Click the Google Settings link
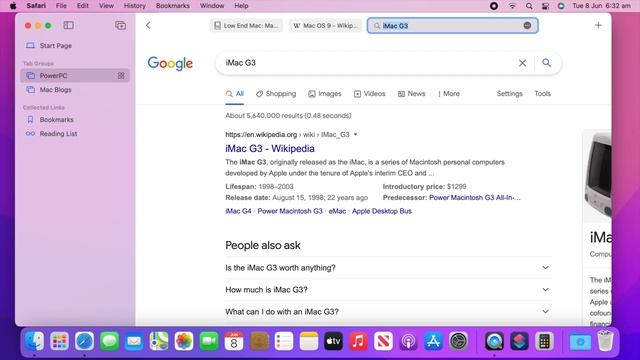 pyautogui.click(x=509, y=93)
